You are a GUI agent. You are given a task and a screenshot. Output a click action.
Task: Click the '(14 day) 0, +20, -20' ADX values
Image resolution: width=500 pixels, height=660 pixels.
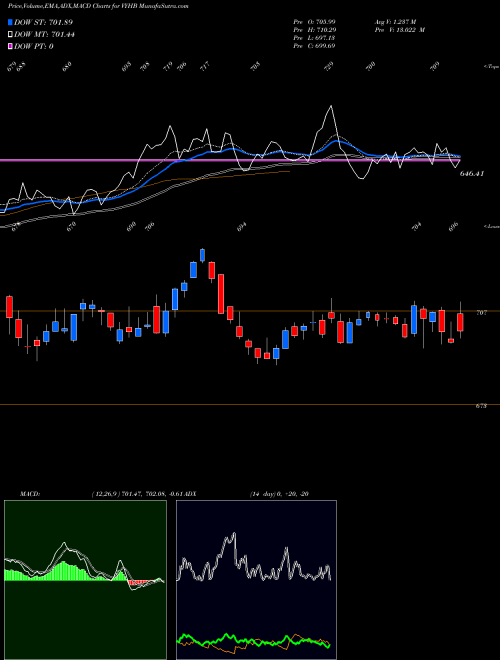point(279,494)
